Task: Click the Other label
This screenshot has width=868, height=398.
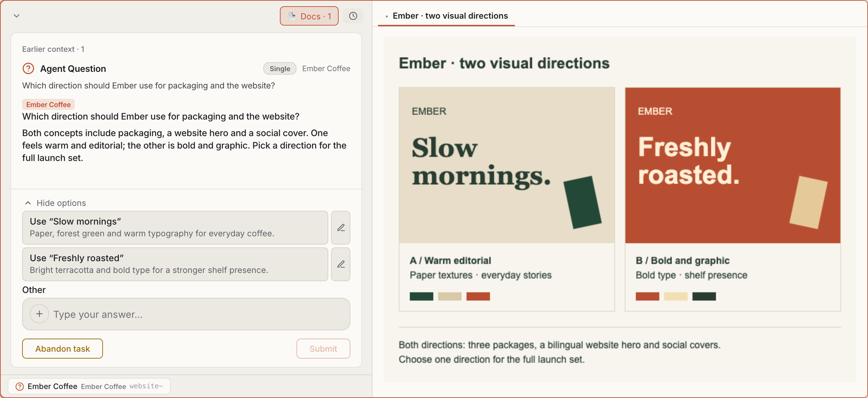Action: tap(34, 290)
